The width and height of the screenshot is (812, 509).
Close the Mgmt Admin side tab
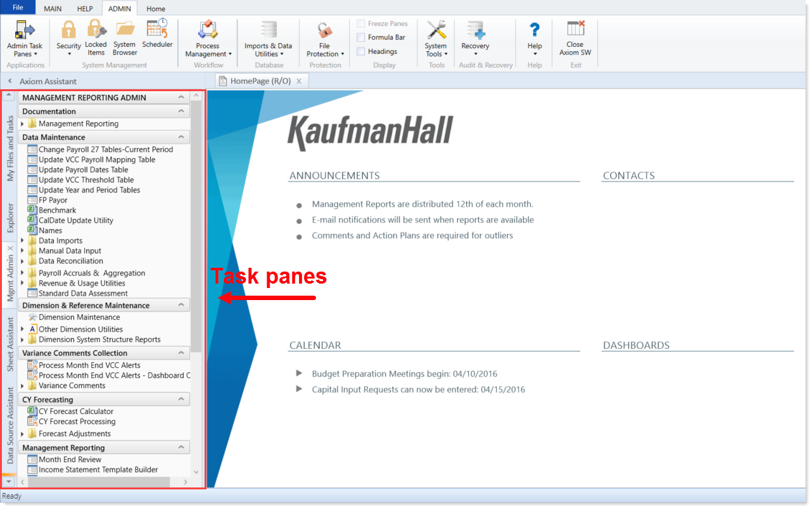click(x=10, y=248)
